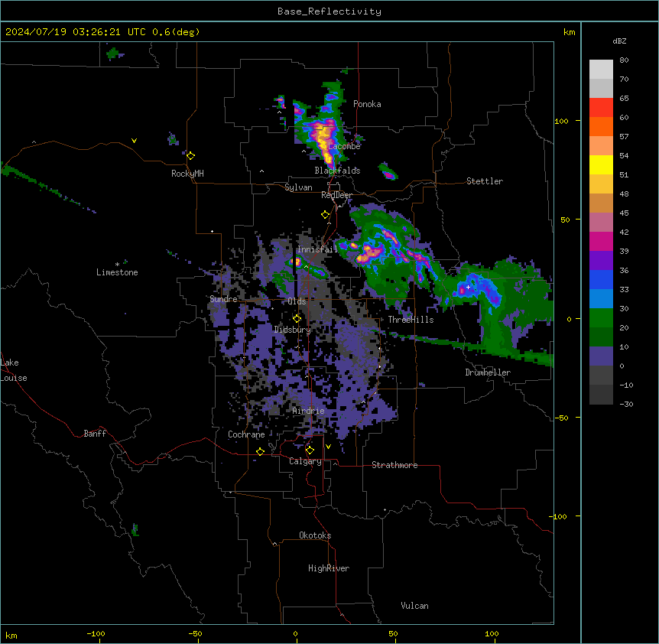Click the Sylvan label
Image resolution: width=659 pixels, height=644 pixels.
[x=298, y=187]
